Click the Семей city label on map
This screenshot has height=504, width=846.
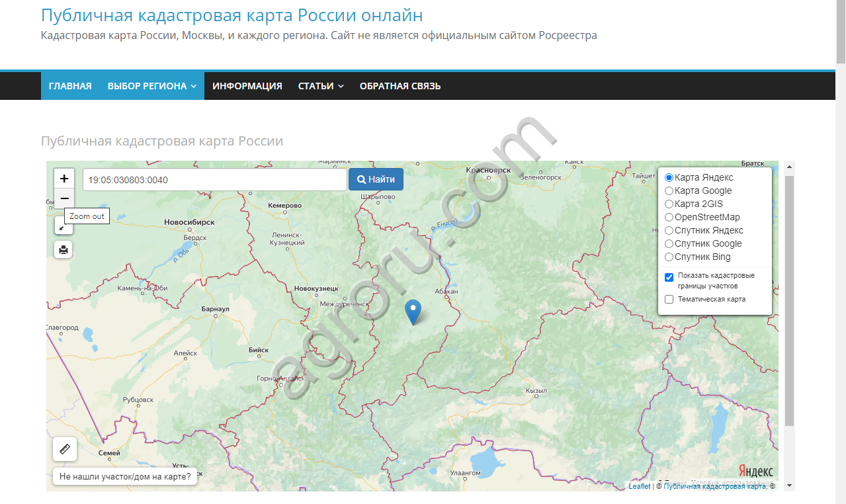click(109, 453)
